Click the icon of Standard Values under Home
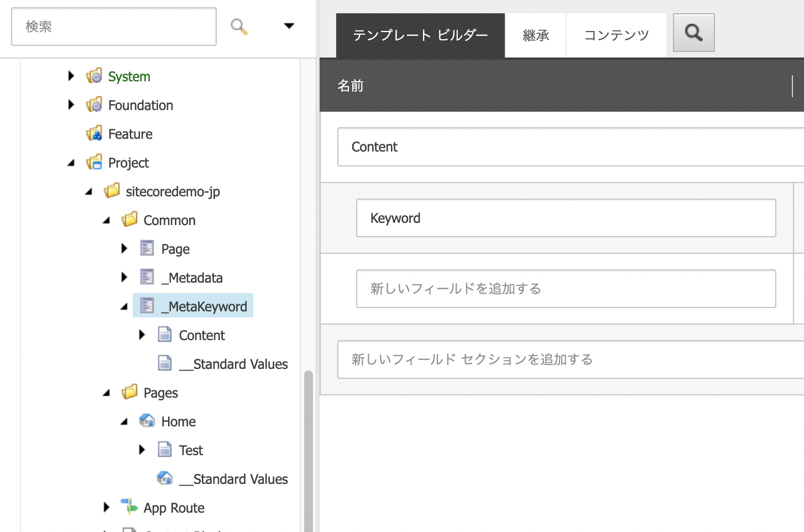 pos(165,478)
